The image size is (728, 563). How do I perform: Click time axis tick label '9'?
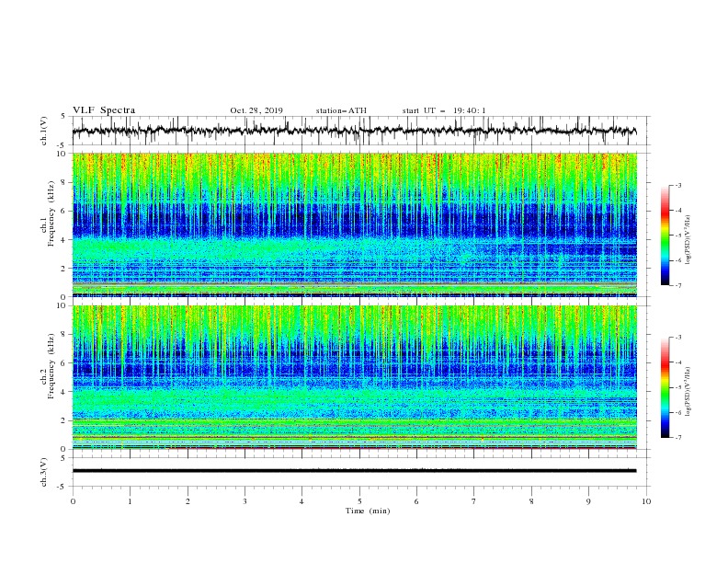(x=588, y=501)
